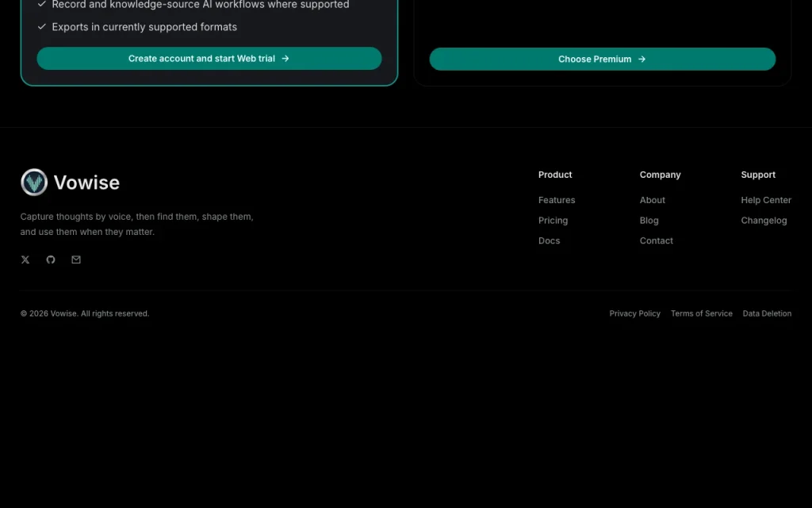Click the email envelope icon

coord(76,260)
